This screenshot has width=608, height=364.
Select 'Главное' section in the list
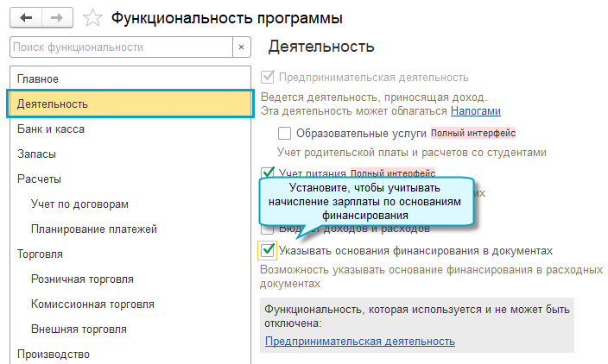point(38,79)
